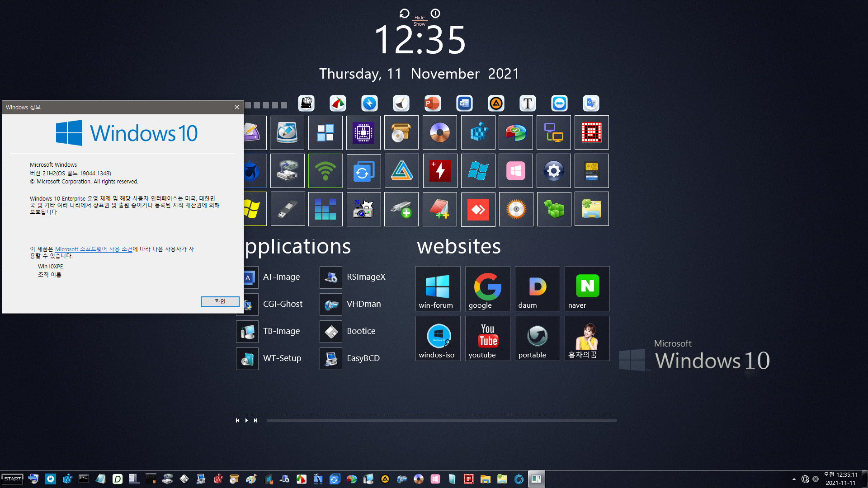Launch the FastStone Capture red-green icon in launcher
This screenshot has height=488, width=868.
pyautogui.click(x=338, y=103)
